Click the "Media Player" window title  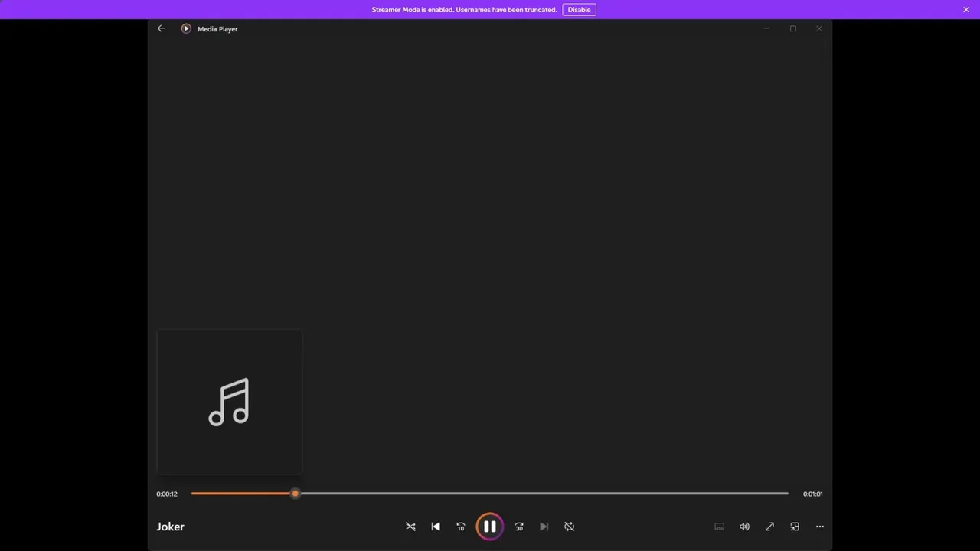(x=217, y=28)
